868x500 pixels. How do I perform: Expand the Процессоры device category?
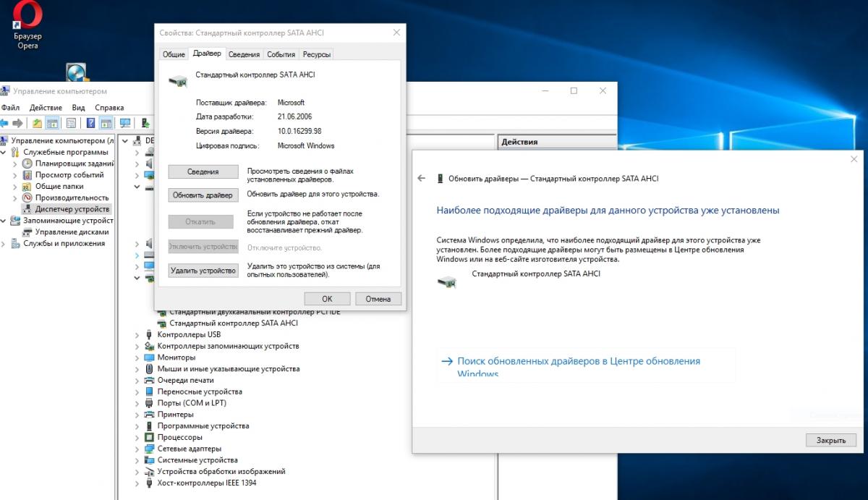[x=137, y=437]
